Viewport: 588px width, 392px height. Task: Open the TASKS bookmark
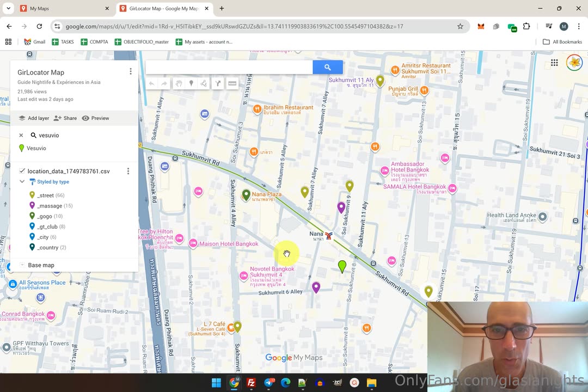pos(63,42)
